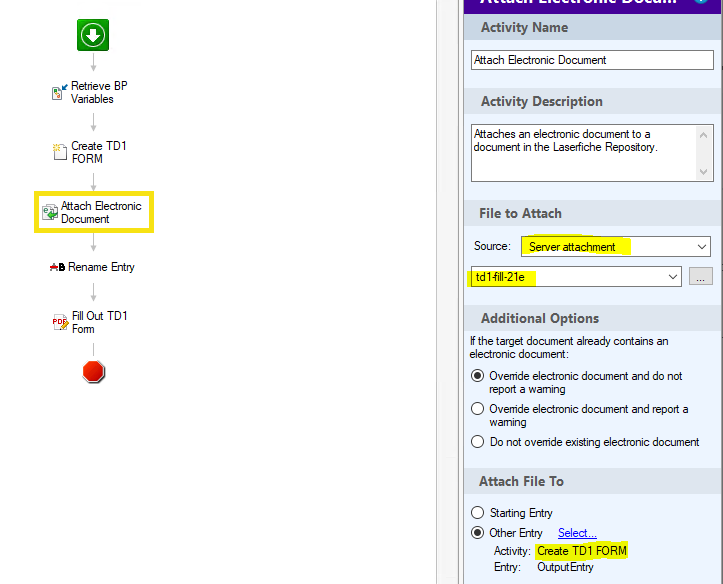The image size is (723, 584).
Task: Select the red stop end-of-workflow icon
Action: click(93, 372)
